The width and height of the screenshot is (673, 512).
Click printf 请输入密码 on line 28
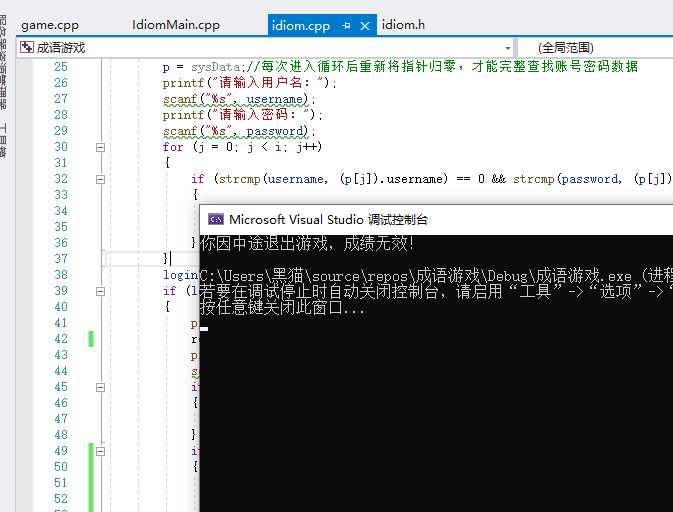[x=243, y=115]
